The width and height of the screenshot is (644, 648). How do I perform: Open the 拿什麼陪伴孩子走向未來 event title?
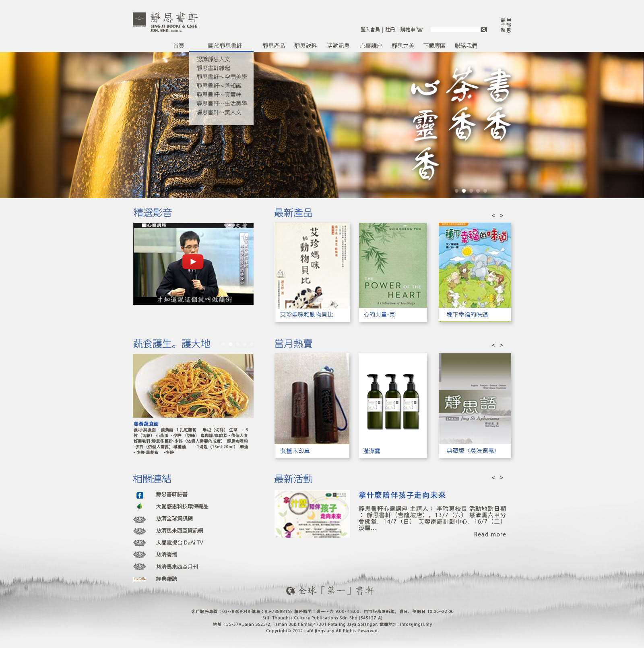402,495
